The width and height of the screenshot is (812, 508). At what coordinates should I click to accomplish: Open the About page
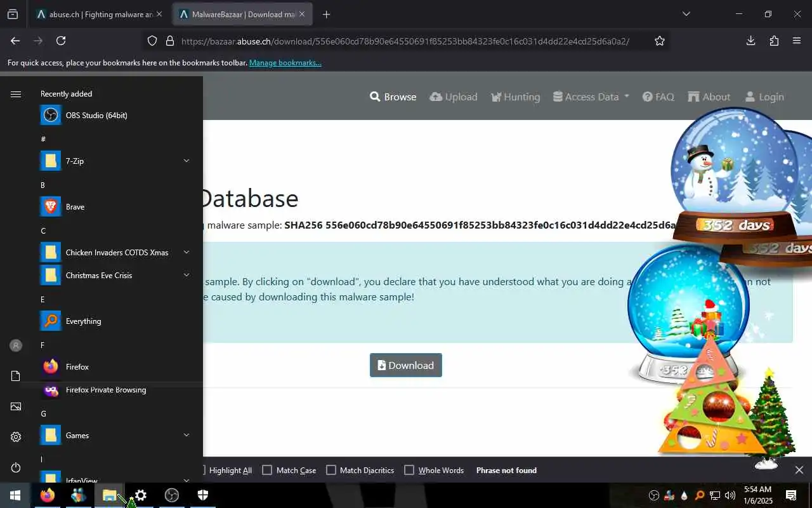click(x=709, y=97)
